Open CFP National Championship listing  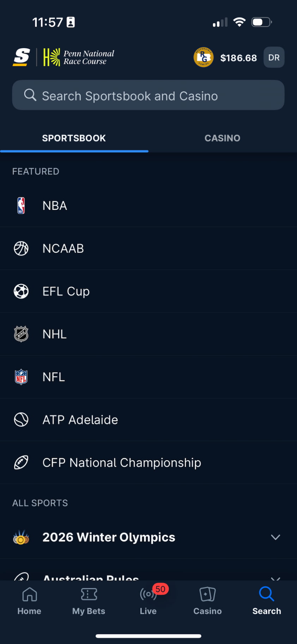click(x=122, y=463)
